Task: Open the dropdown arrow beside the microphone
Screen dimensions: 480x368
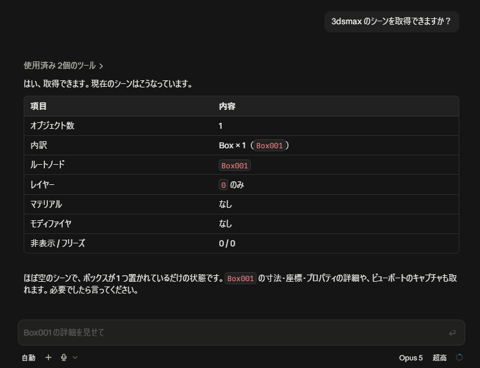Action: coord(75,357)
